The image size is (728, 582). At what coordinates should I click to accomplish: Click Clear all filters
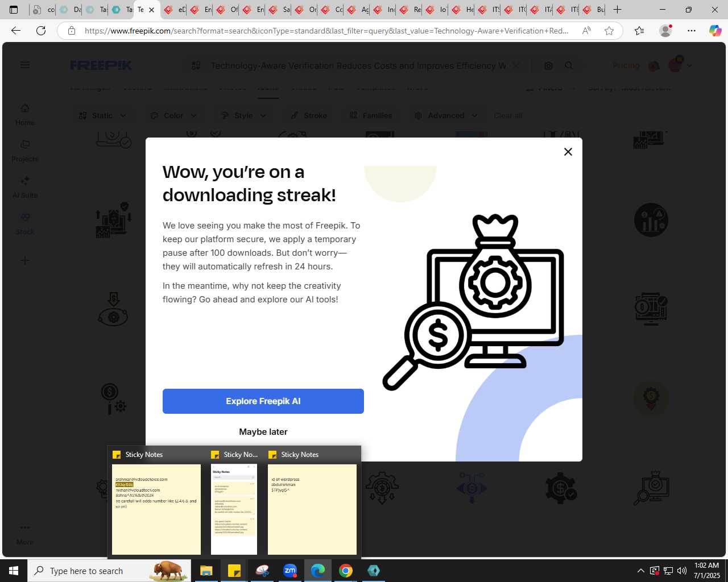[508, 115]
